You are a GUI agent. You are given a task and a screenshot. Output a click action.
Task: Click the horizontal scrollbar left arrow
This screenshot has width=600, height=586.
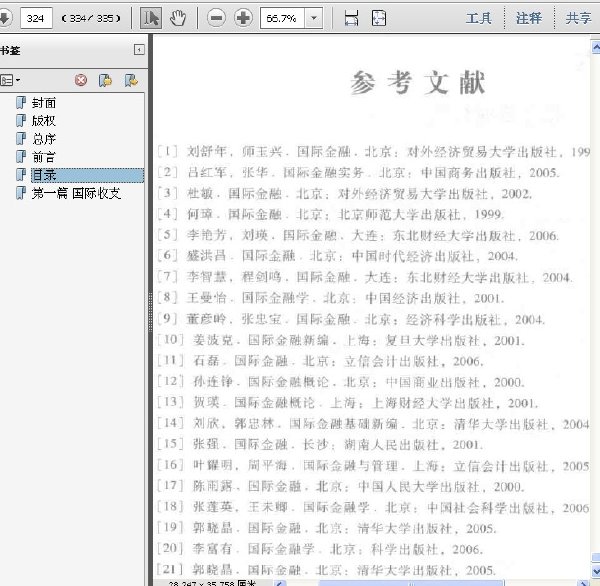pyautogui.click(x=280, y=583)
